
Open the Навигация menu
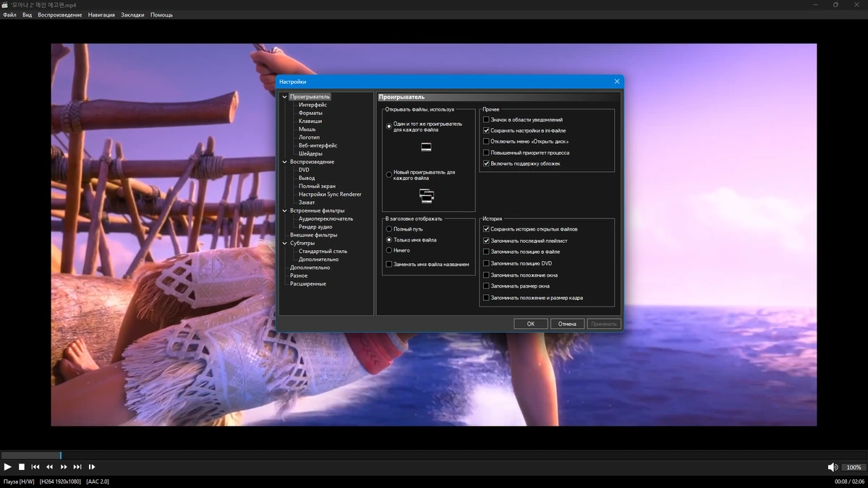(x=101, y=14)
